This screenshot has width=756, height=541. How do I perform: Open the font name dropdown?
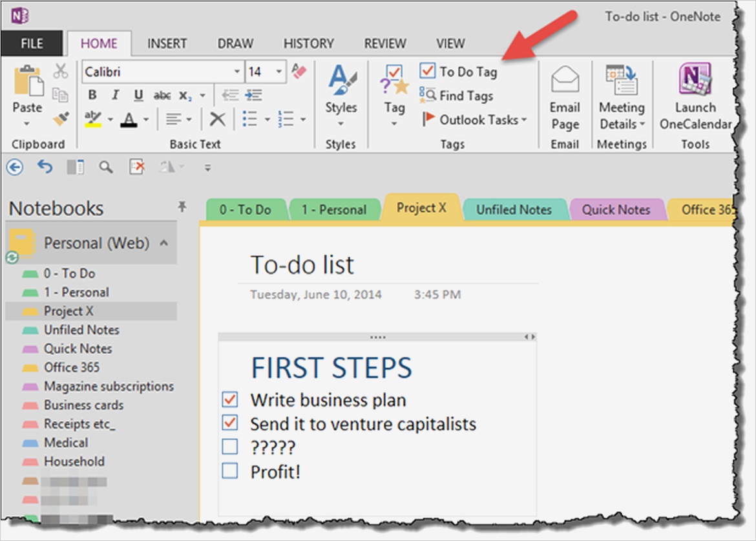point(236,71)
